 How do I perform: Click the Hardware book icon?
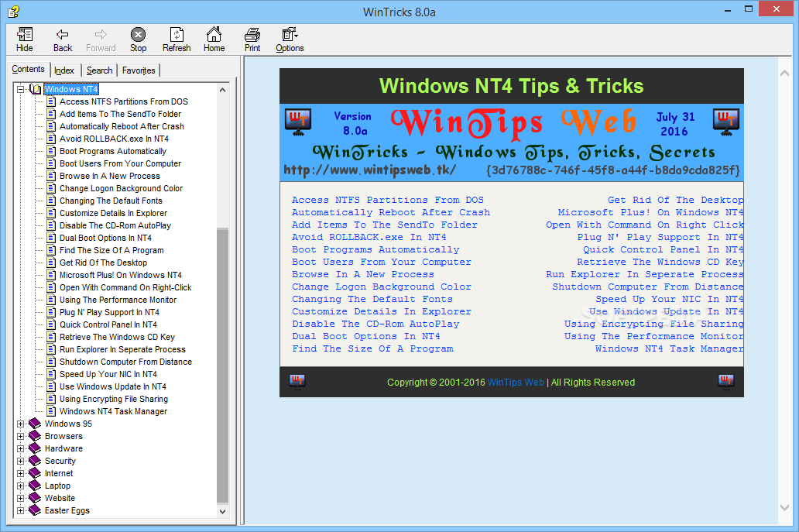35,448
